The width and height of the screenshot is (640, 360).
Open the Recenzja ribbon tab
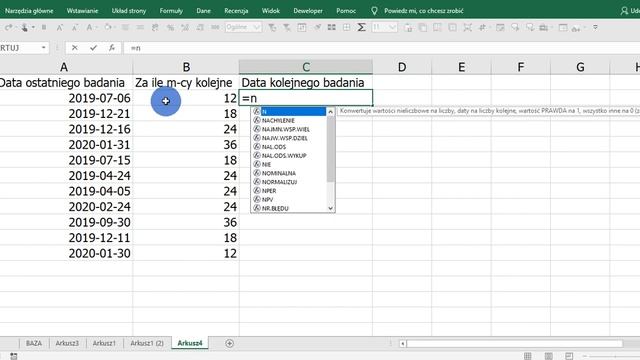click(x=236, y=11)
